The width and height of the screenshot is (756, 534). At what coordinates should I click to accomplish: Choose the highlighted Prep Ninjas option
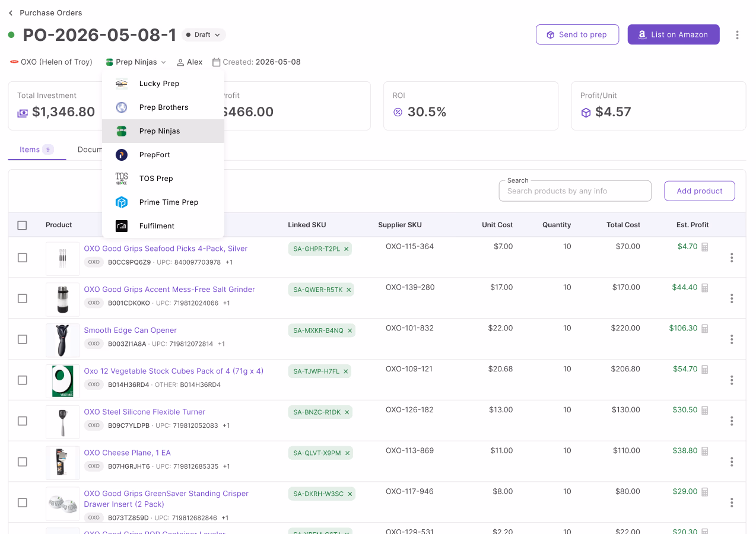(x=163, y=131)
